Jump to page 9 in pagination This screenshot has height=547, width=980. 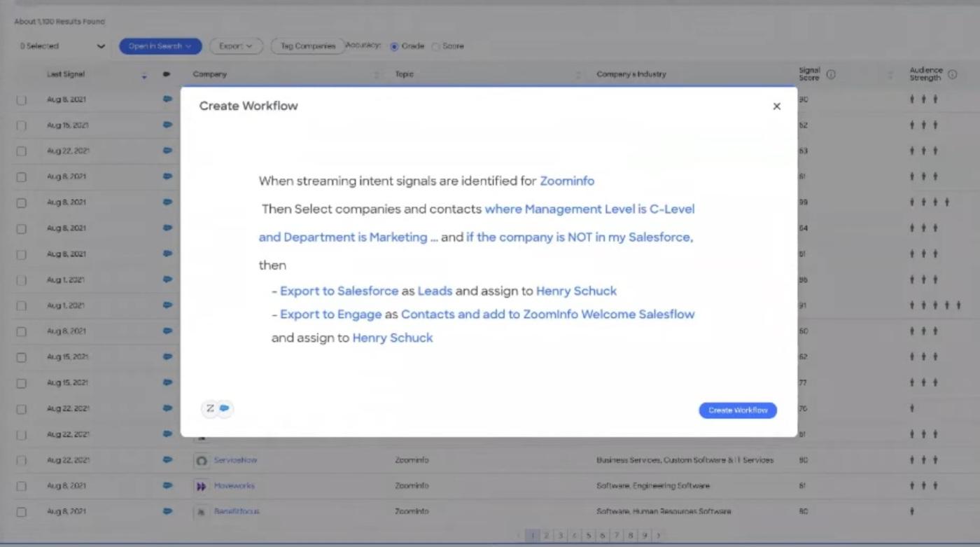coord(645,536)
